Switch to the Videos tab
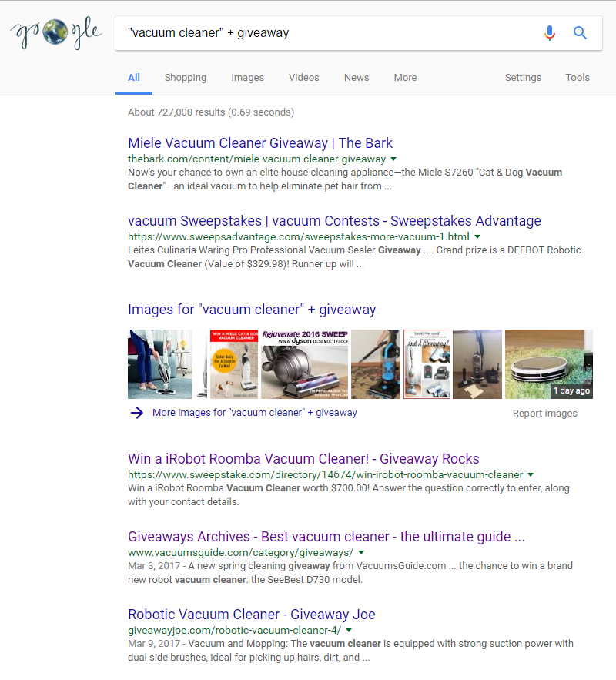Screen dimensions: 616x680 click(304, 78)
